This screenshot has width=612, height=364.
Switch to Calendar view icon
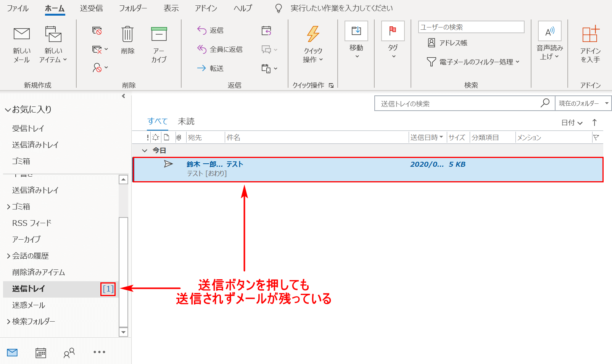(x=41, y=353)
